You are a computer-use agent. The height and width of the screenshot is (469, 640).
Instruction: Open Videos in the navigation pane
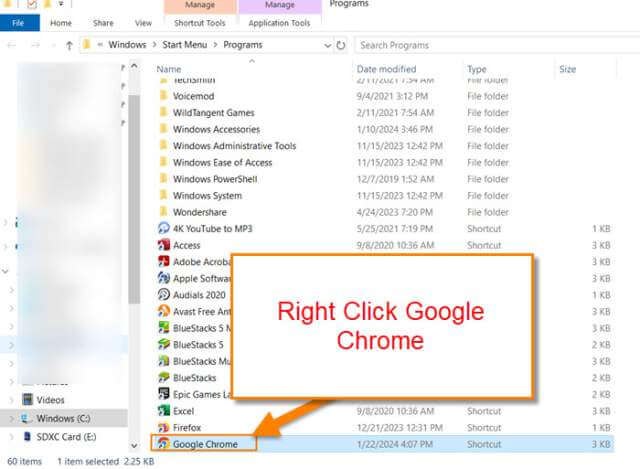[50, 400]
